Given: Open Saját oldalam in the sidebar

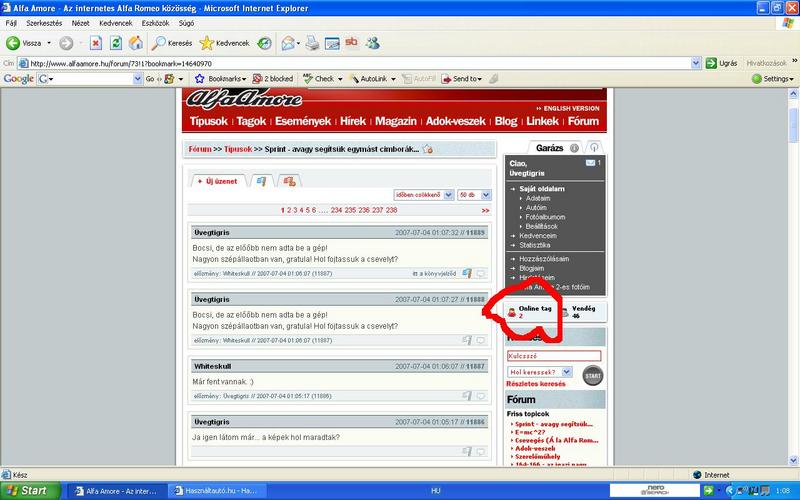Looking at the screenshot, I should [542, 189].
